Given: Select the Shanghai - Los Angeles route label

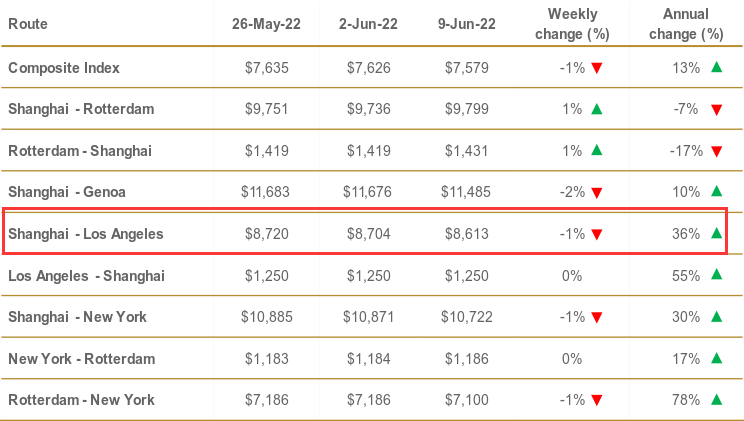Looking at the screenshot, I should coord(85,234).
